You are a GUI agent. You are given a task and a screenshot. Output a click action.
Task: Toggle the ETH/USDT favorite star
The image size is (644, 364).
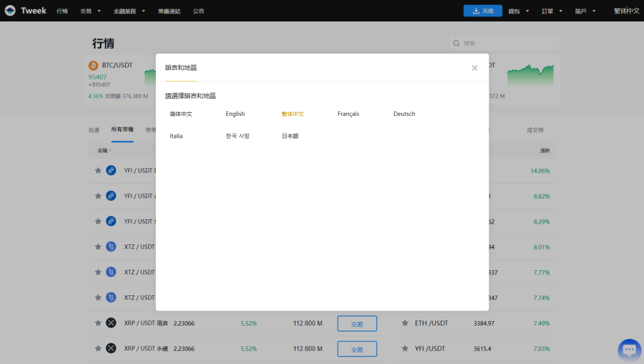point(404,323)
